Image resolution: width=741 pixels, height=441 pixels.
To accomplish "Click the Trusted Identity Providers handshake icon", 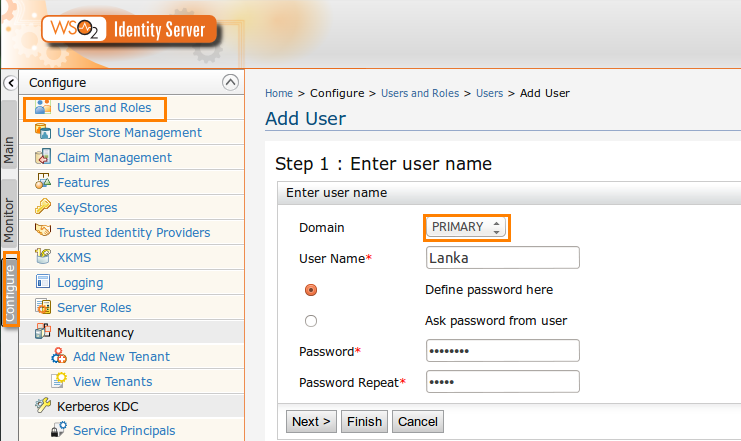I will pos(43,231).
